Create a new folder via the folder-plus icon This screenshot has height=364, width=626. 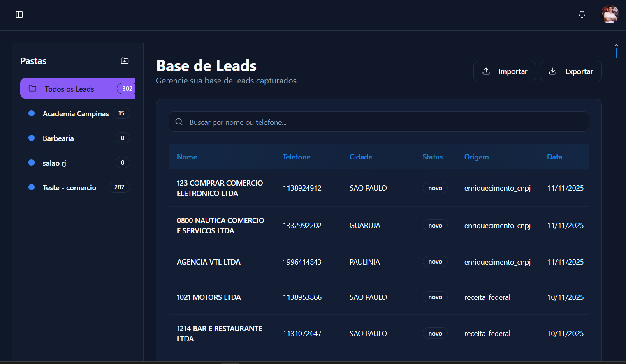coord(125,60)
